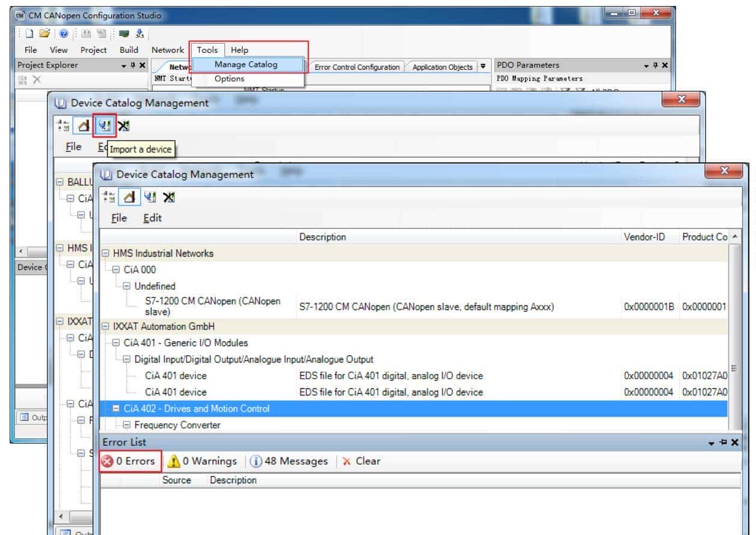Screen dimensions: 756x535
Task: Click the first tree-view icon in front catalog toolbar
Action: coord(110,197)
